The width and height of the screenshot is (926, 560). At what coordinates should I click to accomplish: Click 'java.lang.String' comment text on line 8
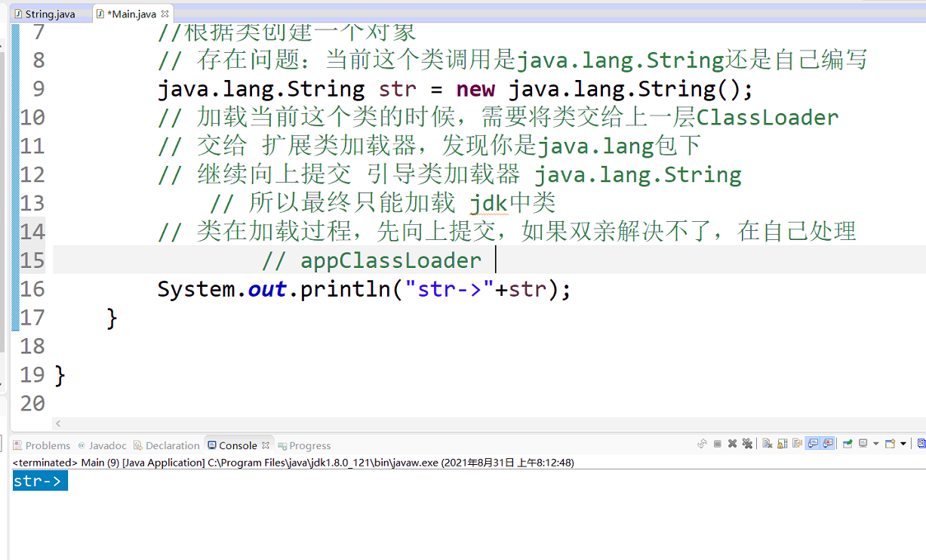coord(620,60)
